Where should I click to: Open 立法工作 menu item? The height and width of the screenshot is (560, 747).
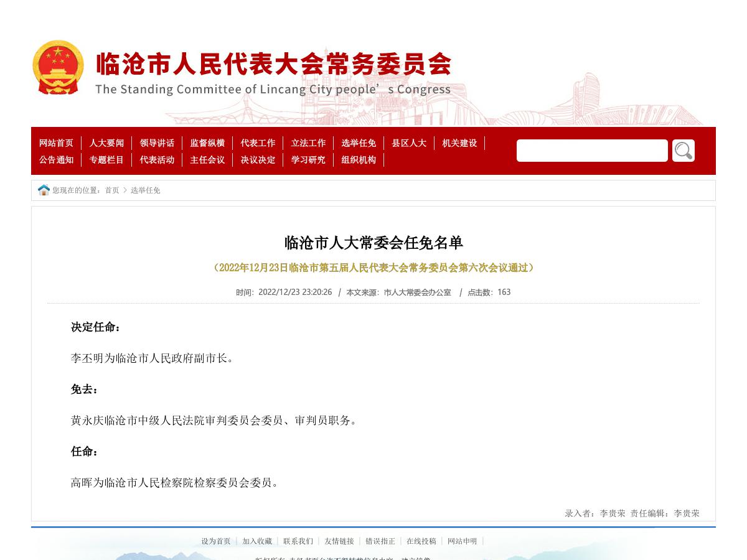308,143
